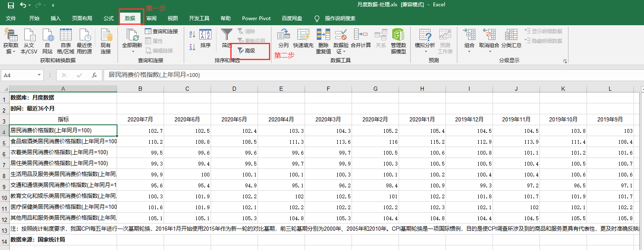This screenshot has height=250, width=644.
Task: Open the Undo history dropdown arrow
Action: (x=29, y=5)
